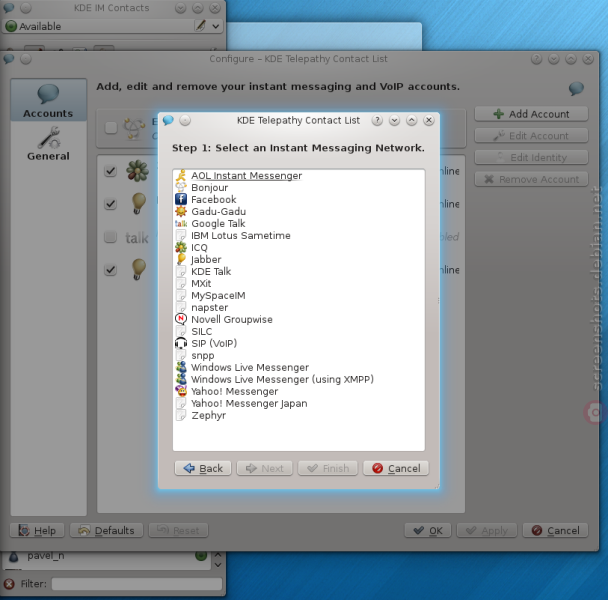Toggle the checkbox of the last Jabber account

tap(111, 270)
